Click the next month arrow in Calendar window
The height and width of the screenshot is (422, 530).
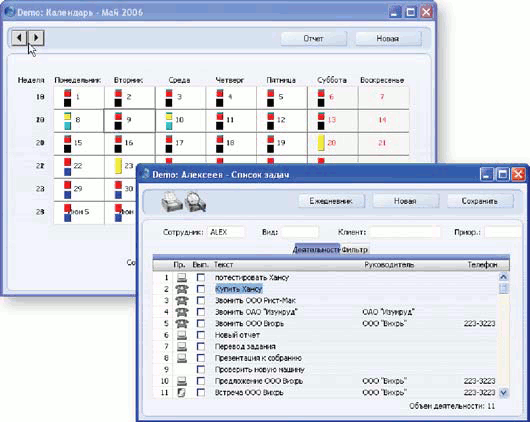[x=36, y=37]
